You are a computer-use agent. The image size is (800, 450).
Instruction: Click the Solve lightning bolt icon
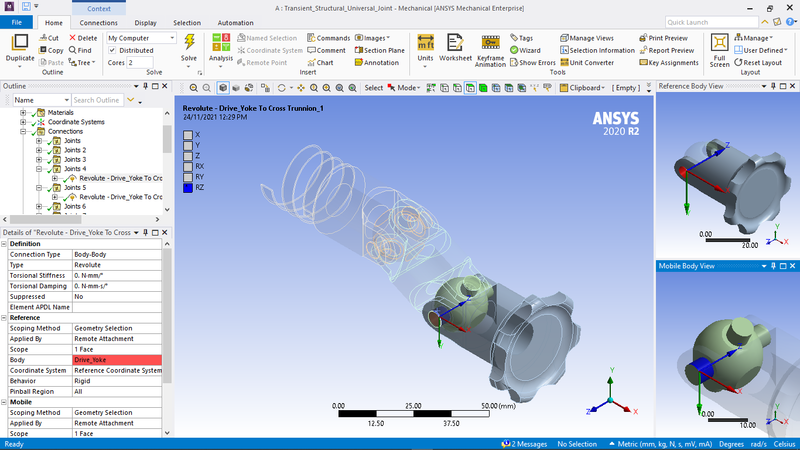[189, 42]
